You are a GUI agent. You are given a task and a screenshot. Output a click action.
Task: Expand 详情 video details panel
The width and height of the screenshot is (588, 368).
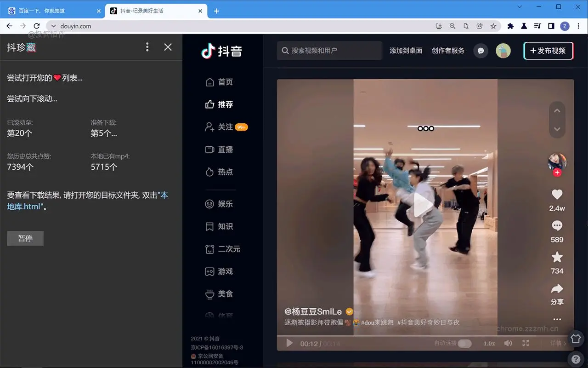(556, 343)
